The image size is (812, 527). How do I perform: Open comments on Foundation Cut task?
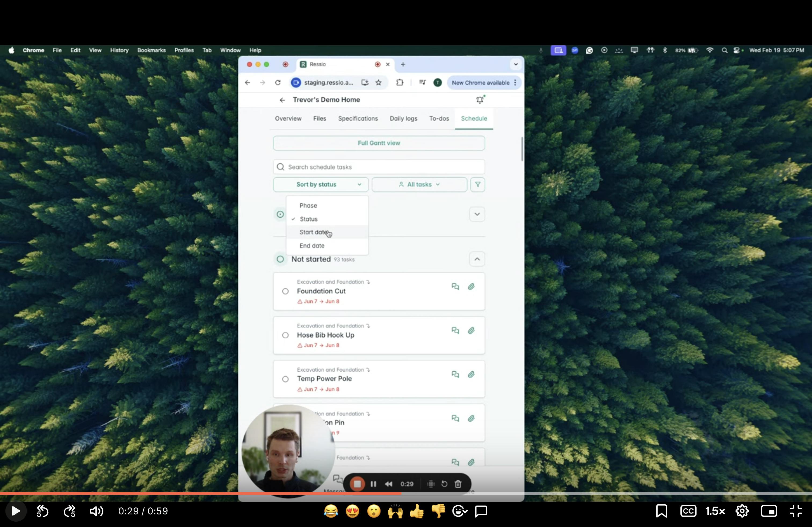point(455,286)
